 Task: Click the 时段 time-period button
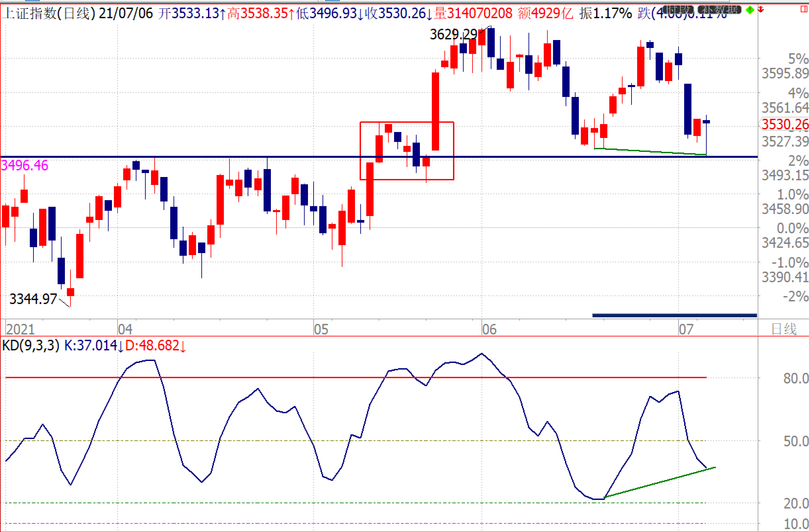point(678,10)
